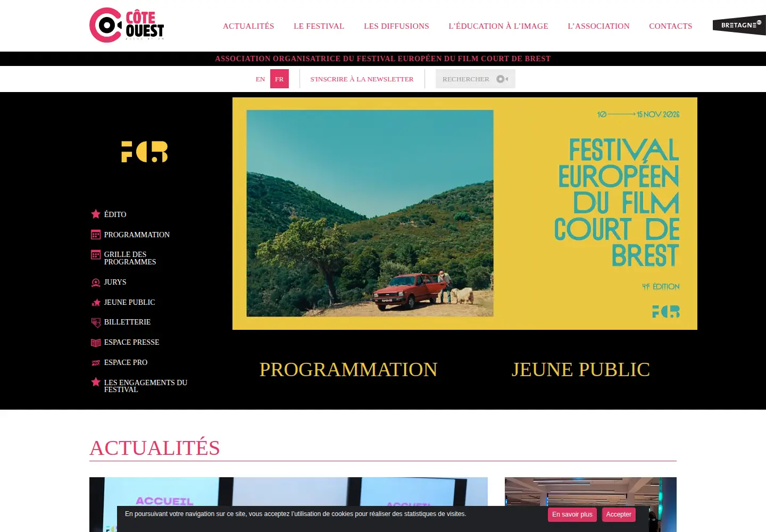Open Les Diffusions menu

click(396, 26)
